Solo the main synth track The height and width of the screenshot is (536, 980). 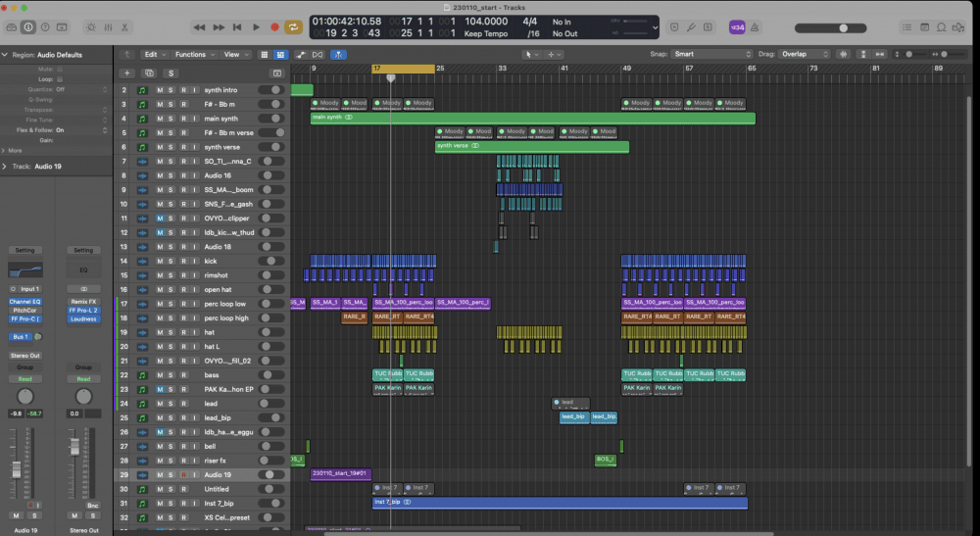click(x=171, y=119)
